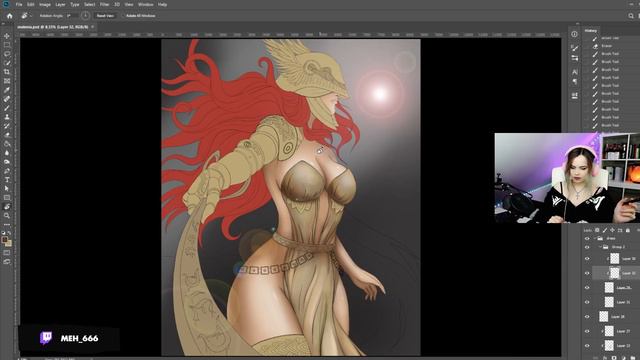Viewport: 640px width, 360px height.
Task: Hide Layer 28 with its eye icon
Action: point(587,317)
